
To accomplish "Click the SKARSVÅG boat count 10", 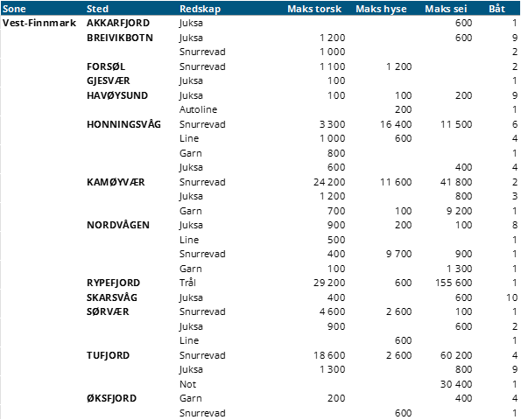I will click(x=511, y=297).
